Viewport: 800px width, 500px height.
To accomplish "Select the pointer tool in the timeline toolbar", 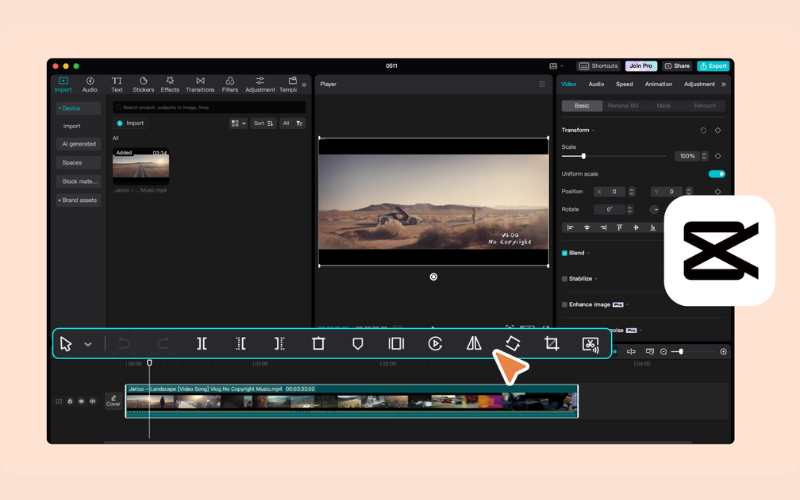I will [66, 344].
